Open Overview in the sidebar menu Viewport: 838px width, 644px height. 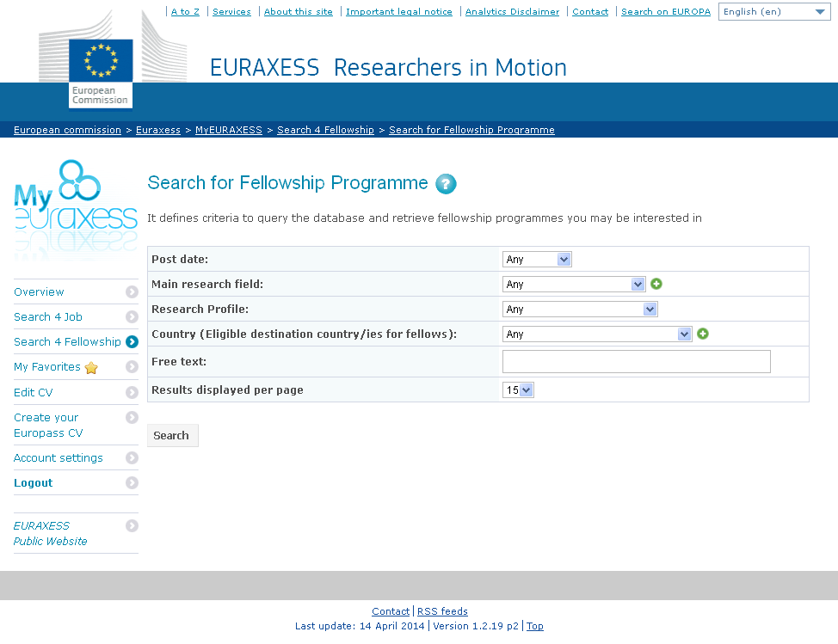click(x=39, y=291)
